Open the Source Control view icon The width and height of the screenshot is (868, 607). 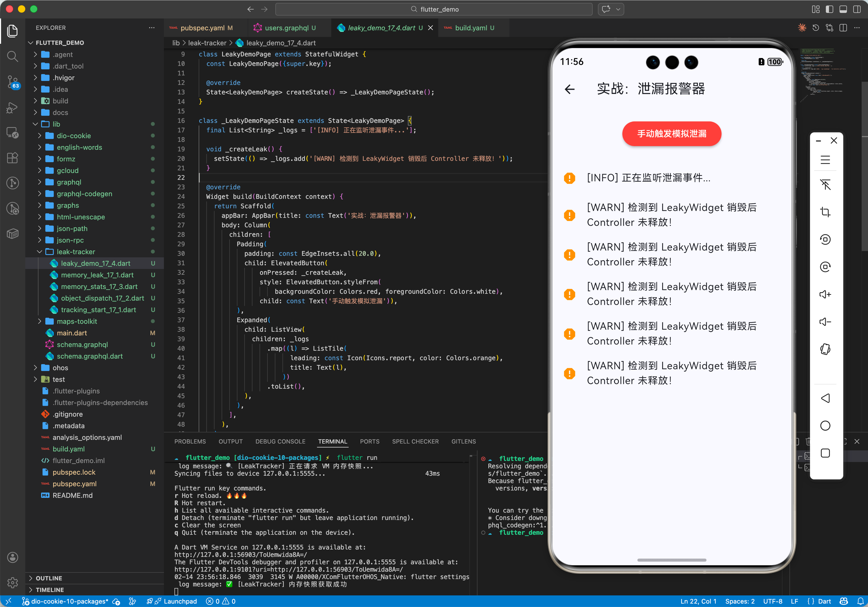coord(12,81)
